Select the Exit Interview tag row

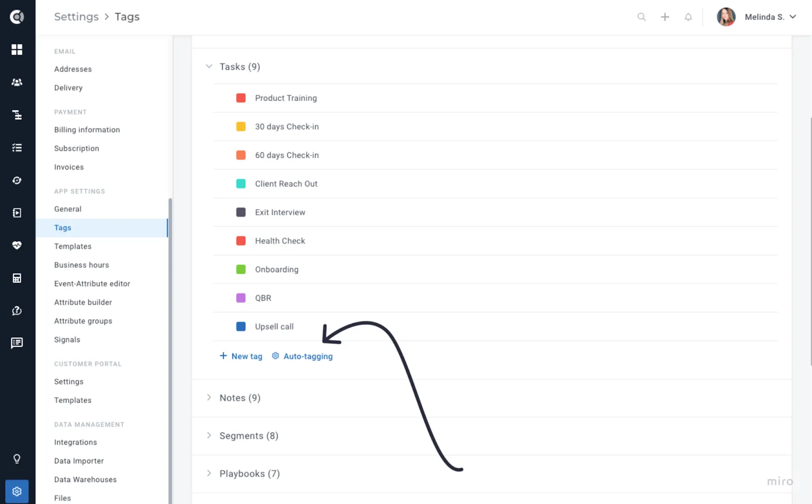pos(495,212)
